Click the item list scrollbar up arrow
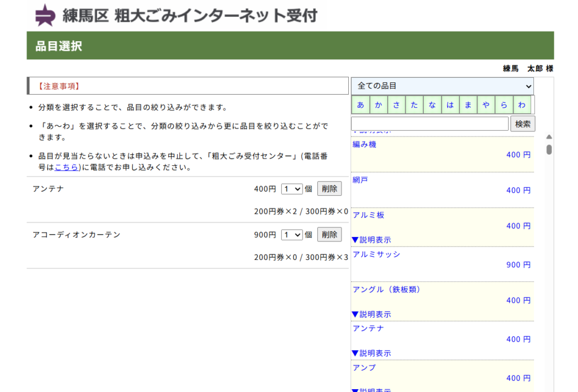The width and height of the screenshot is (578, 392). [549, 136]
